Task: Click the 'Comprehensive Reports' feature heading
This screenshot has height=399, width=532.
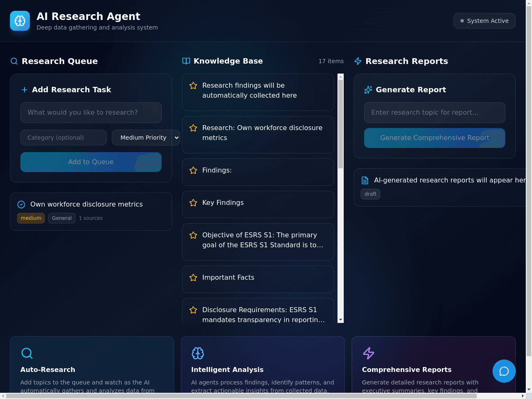Action: tap(407, 370)
